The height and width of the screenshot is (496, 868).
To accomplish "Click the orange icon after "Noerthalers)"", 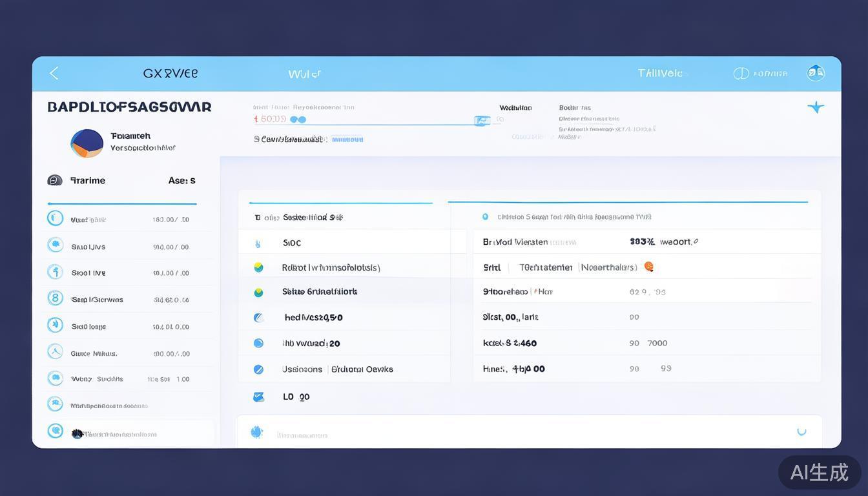I will coord(648,266).
